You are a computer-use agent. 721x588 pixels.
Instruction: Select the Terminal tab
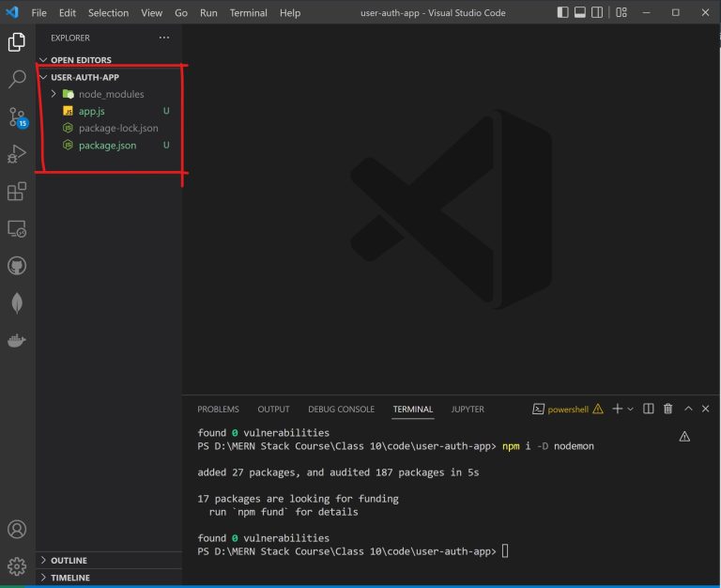tap(413, 409)
